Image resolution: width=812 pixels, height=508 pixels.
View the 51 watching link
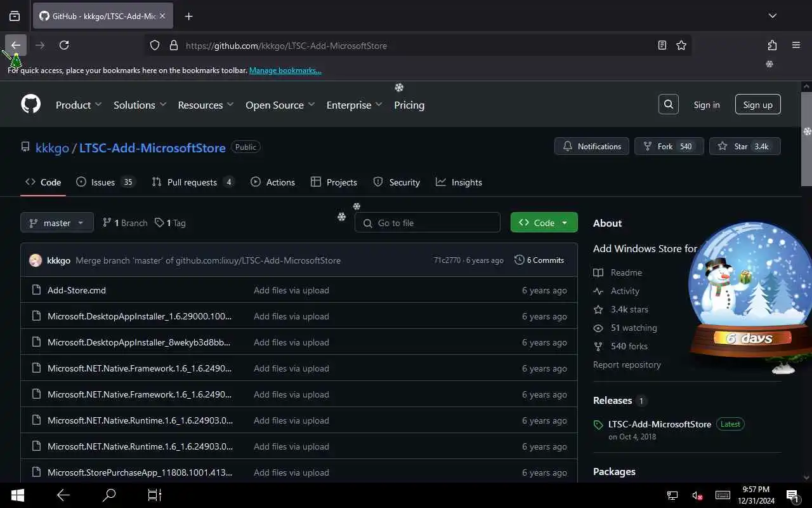point(626,328)
